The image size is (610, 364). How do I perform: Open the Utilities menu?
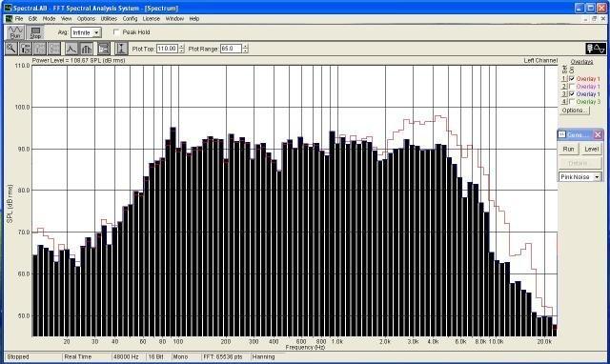tap(109, 19)
